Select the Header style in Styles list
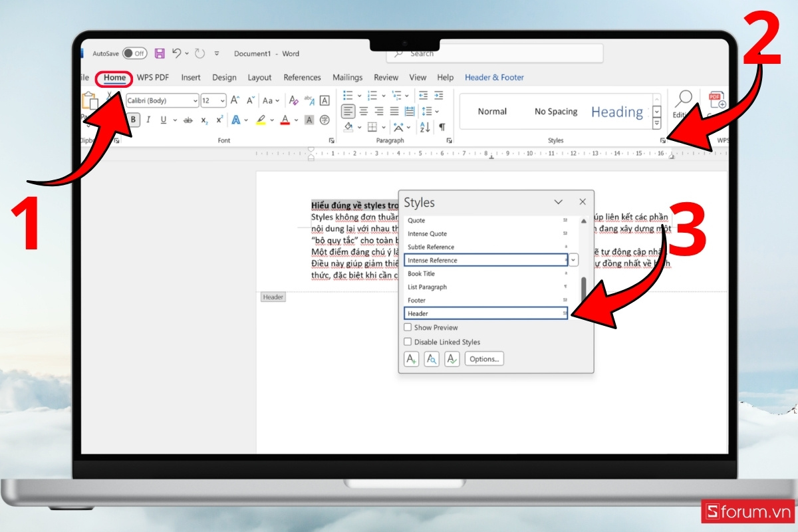Image resolution: width=798 pixels, height=532 pixels. [x=486, y=313]
